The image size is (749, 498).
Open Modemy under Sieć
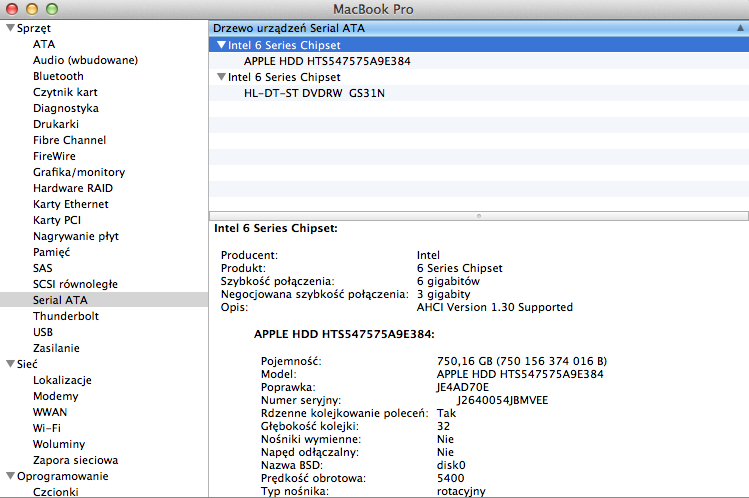(55, 396)
